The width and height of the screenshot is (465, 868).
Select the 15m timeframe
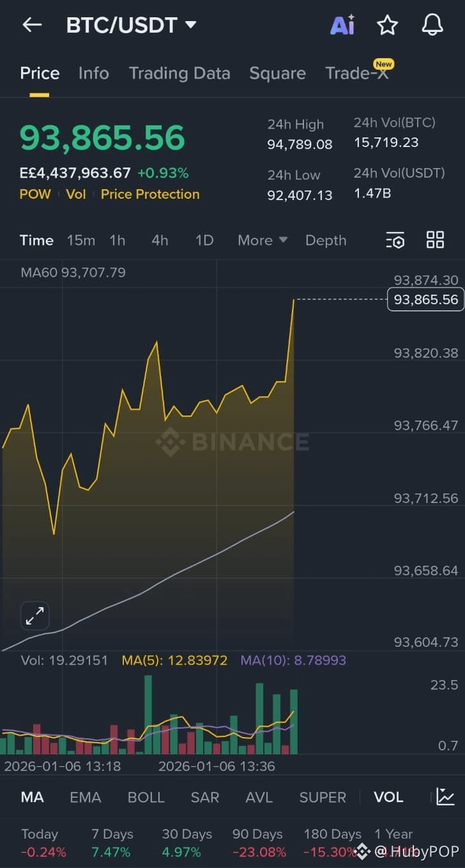coord(80,240)
